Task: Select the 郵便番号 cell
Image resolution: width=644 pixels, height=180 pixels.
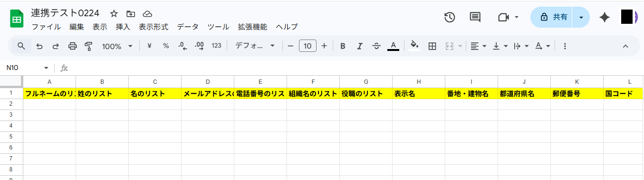Action: coord(577,94)
